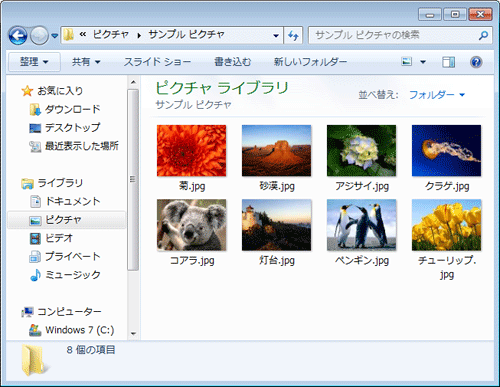Image resolution: width=500 pixels, height=387 pixels.
Task: Select the 砂漠.jpg thumbnail
Action: point(276,151)
